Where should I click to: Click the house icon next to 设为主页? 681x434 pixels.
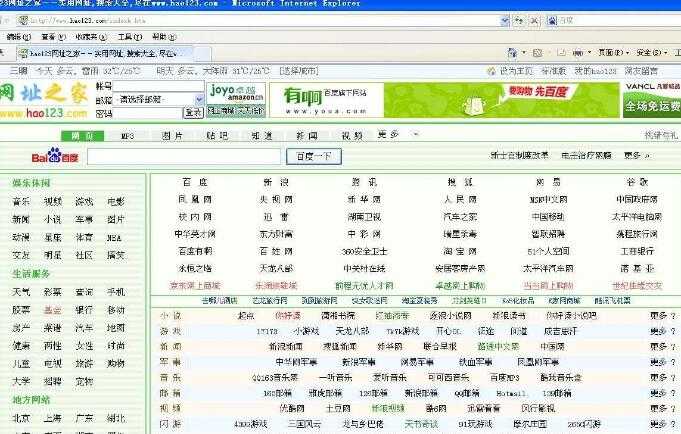[492, 71]
